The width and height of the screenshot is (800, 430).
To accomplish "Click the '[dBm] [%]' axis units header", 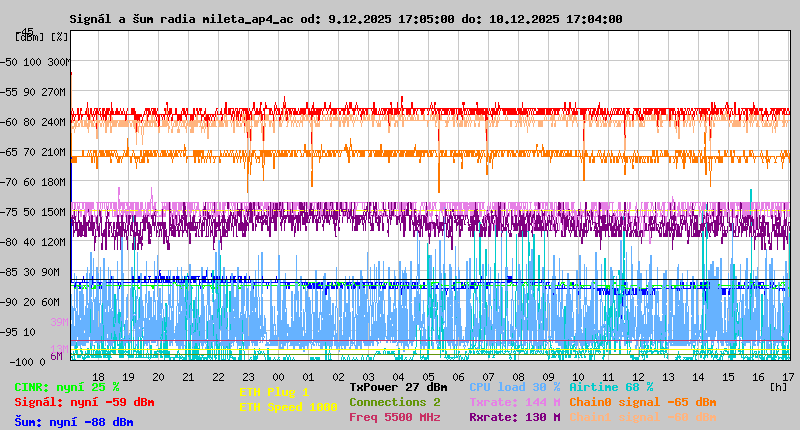I will pyautogui.click(x=42, y=37).
